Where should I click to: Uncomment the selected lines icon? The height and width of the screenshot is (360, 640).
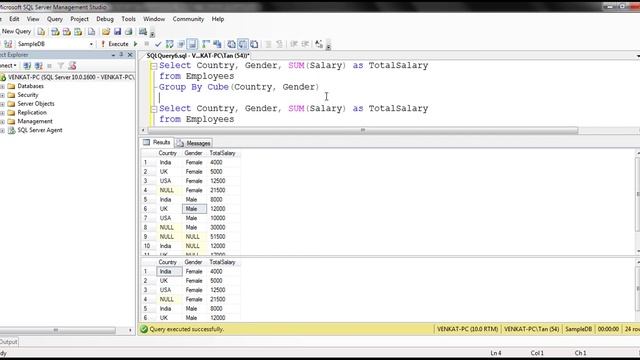click(280, 44)
